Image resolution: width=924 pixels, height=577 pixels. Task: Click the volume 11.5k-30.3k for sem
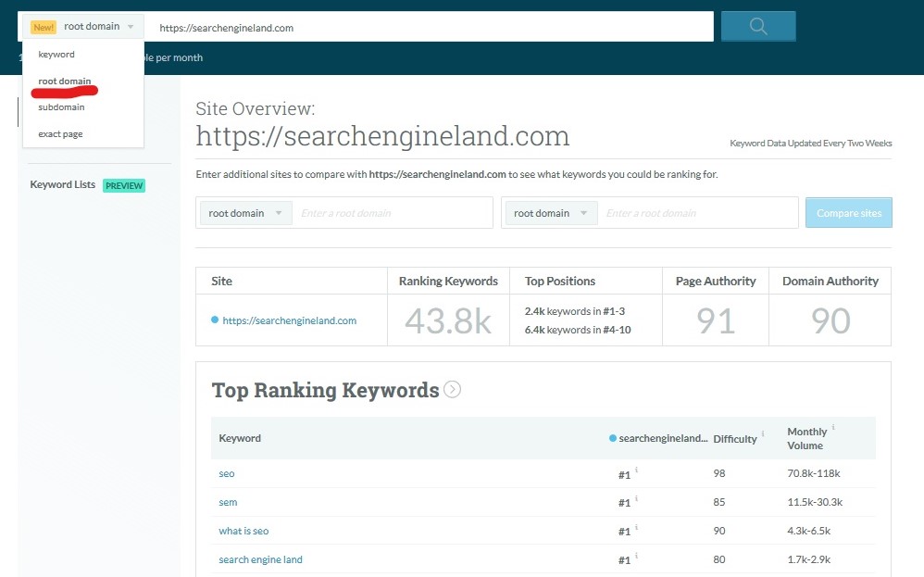pyautogui.click(x=815, y=502)
